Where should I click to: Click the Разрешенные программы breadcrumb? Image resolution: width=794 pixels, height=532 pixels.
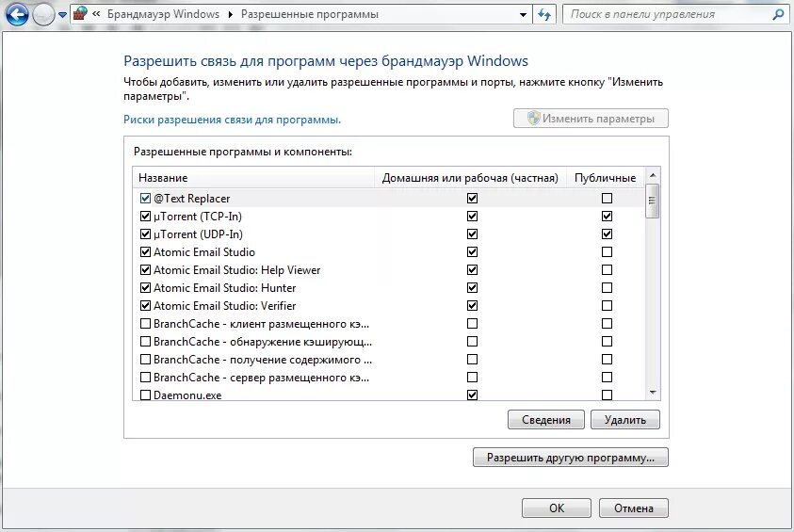(309, 14)
